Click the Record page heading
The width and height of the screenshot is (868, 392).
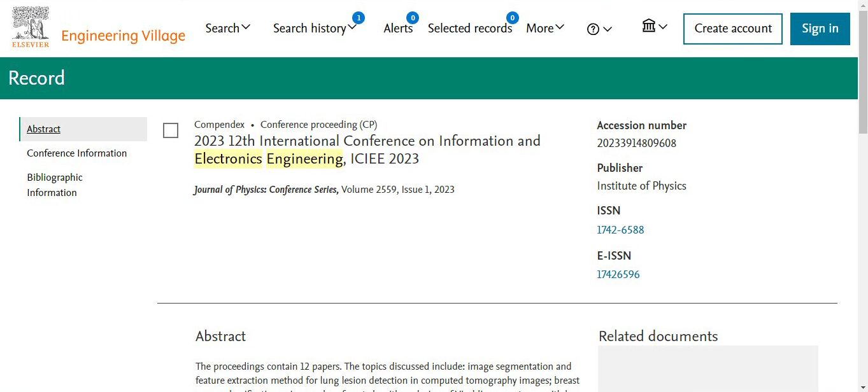[x=36, y=78]
